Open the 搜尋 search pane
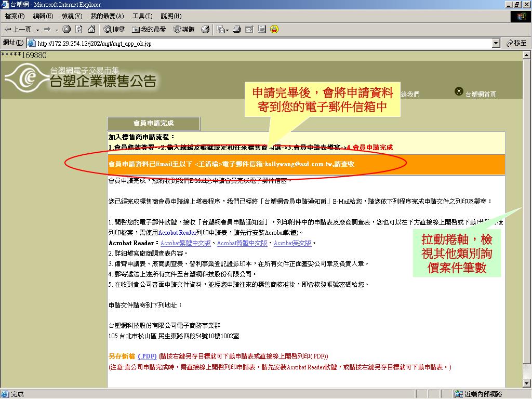The height and width of the screenshot is (399, 532). (114, 30)
